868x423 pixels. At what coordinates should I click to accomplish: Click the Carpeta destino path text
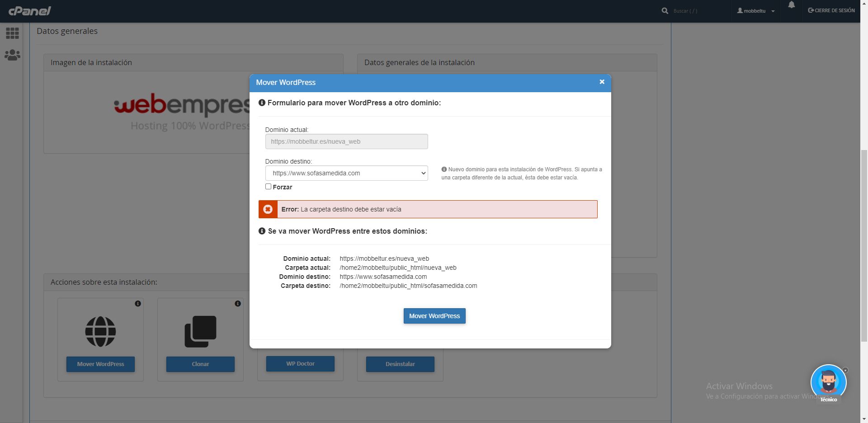(408, 286)
